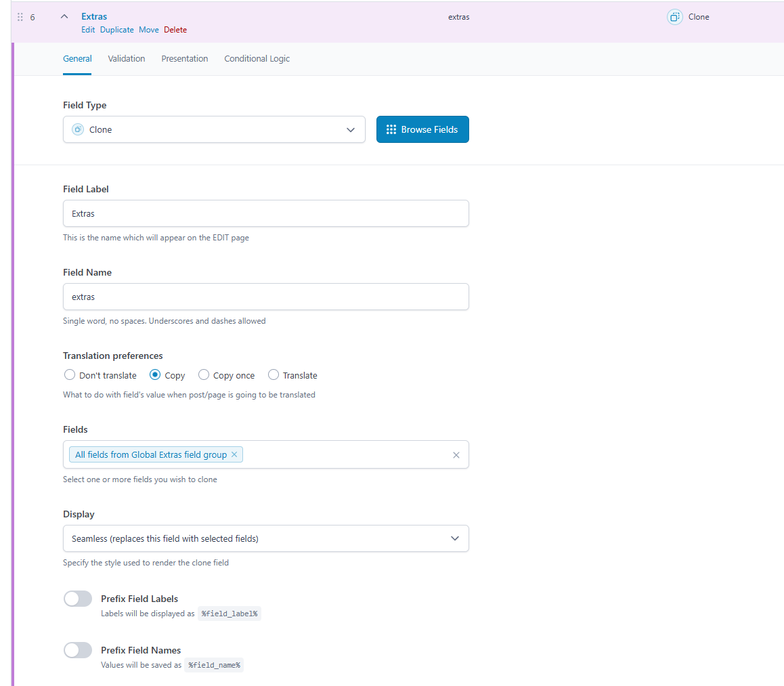The height and width of the screenshot is (686, 784).
Task: Focus the Field Label input
Action: coord(266,213)
